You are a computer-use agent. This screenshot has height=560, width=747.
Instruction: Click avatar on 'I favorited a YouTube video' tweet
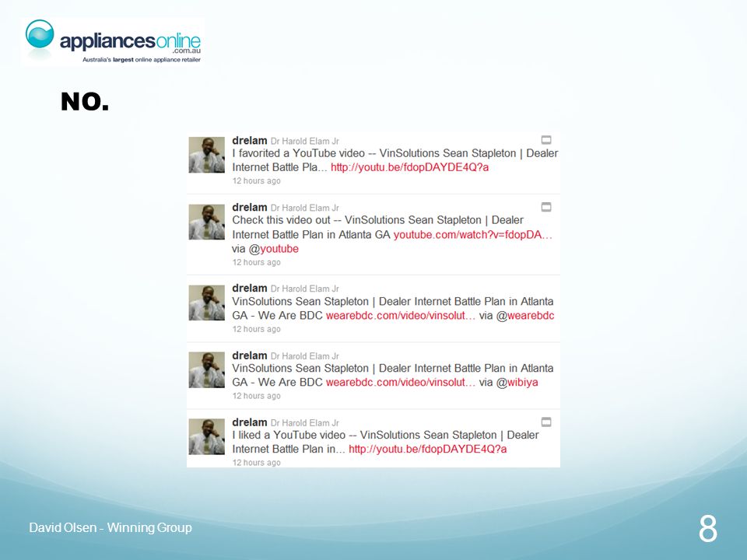pos(207,155)
